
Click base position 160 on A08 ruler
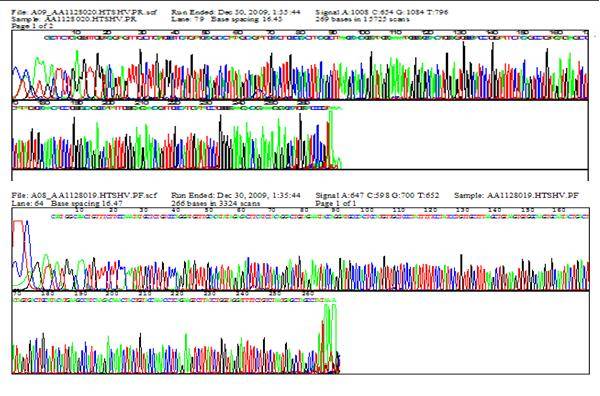pyautogui.click(x=559, y=210)
